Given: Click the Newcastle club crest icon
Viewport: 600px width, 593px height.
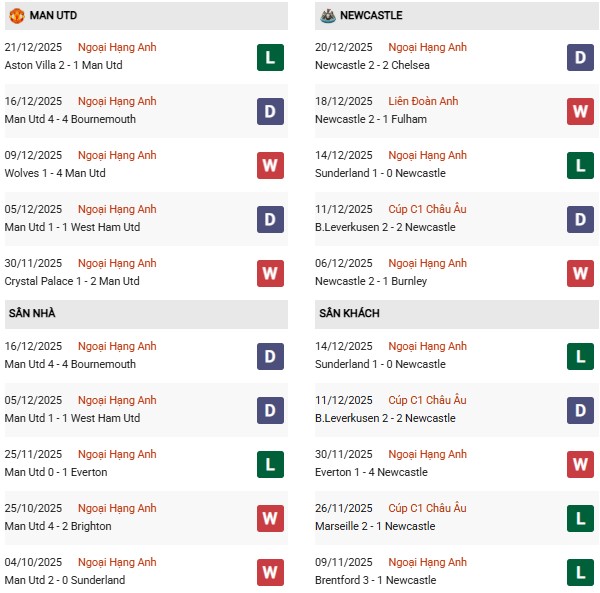Looking at the screenshot, I should point(326,16).
